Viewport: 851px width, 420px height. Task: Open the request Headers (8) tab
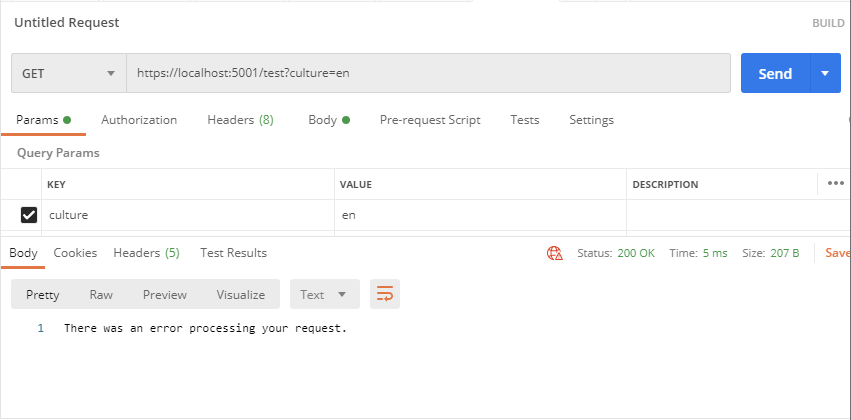[240, 120]
